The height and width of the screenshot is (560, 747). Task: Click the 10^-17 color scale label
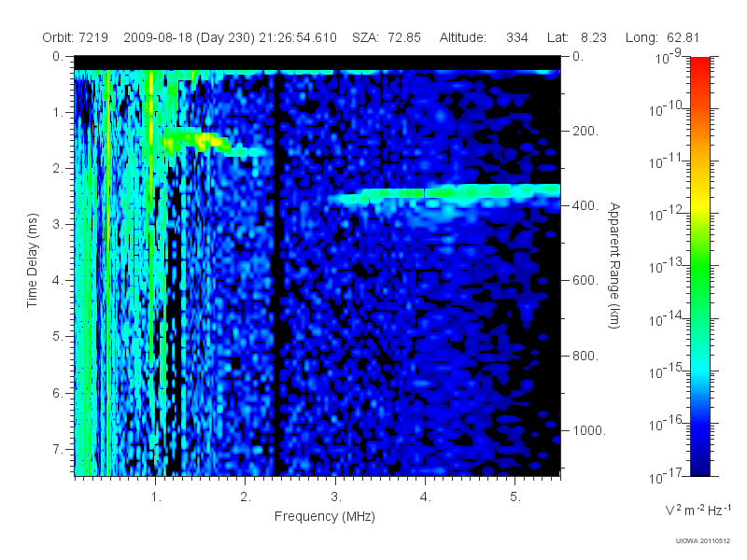tap(665, 476)
